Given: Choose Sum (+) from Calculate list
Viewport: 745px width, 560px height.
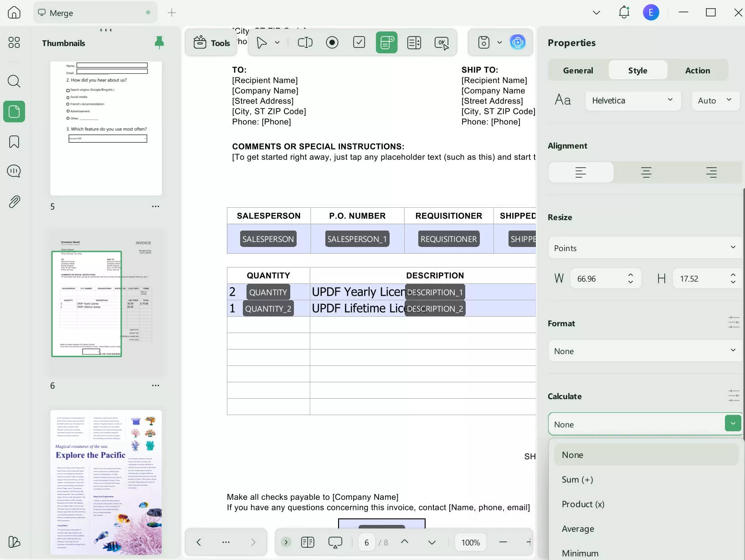Looking at the screenshot, I should pyautogui.click(x=577, y=479).
